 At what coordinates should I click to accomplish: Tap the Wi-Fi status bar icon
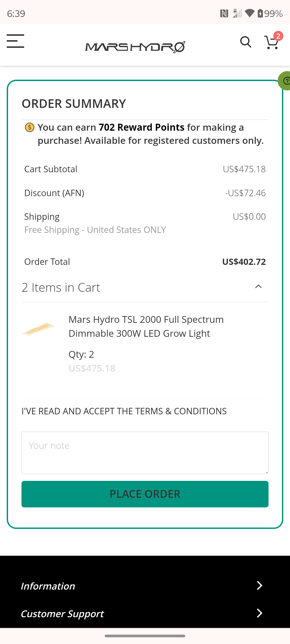click(249, 13)
